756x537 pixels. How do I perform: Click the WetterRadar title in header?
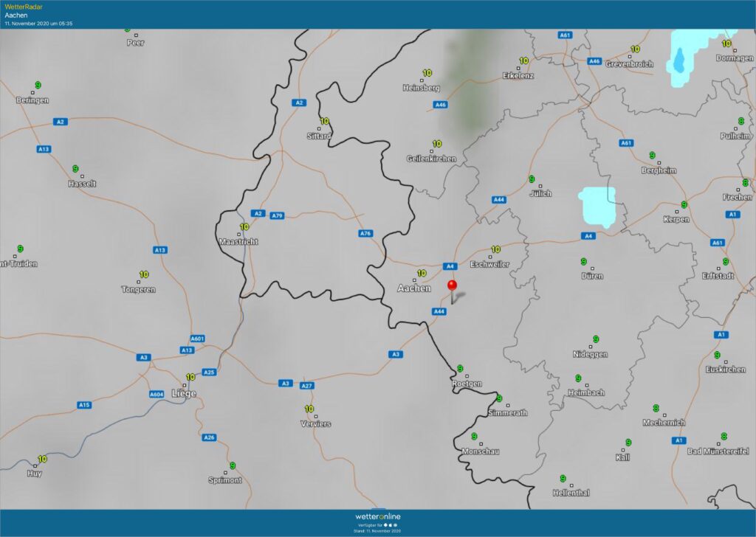coord(24,7)
